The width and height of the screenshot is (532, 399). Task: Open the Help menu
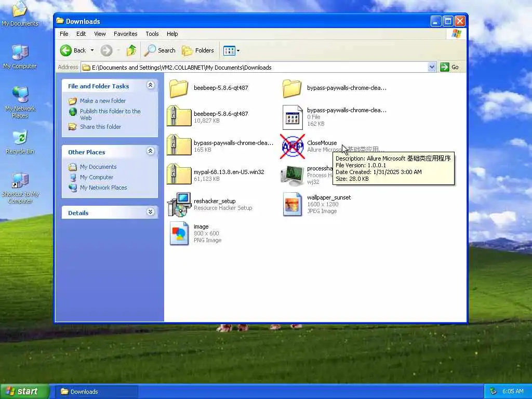pyautogui.click(x=172, y=34)
